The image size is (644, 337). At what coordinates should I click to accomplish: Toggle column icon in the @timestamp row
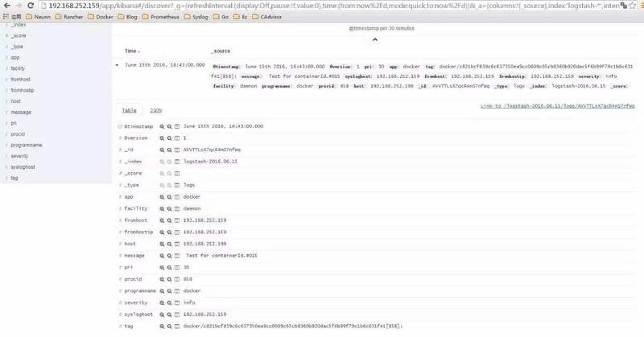(x=177, y=126)
